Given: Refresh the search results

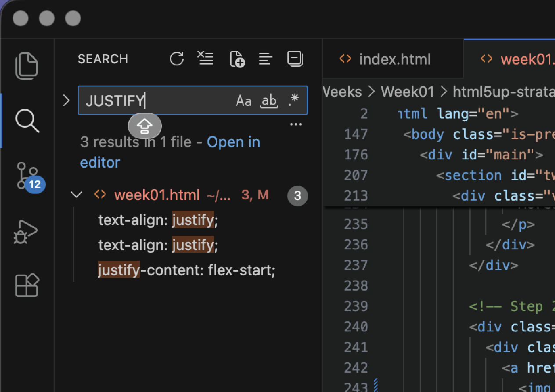Looking at the screenshot, I should coord(177,58).
